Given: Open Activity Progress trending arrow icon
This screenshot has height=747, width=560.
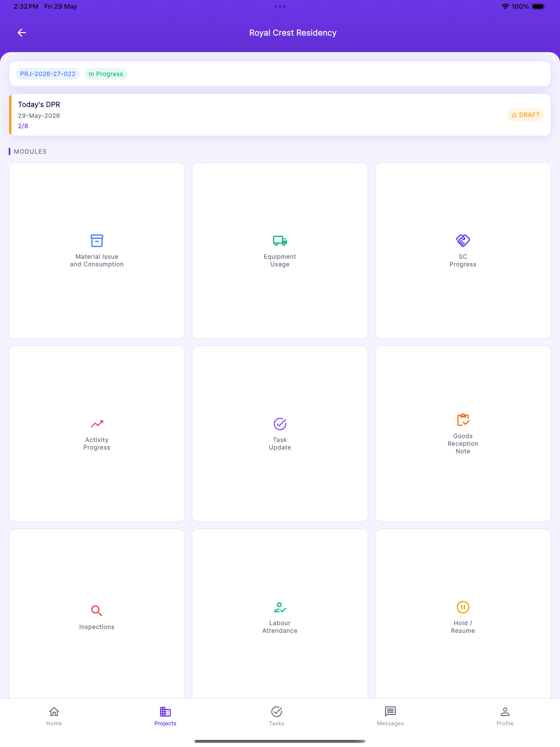Looking at the screenshot, I should click(97, 424).
